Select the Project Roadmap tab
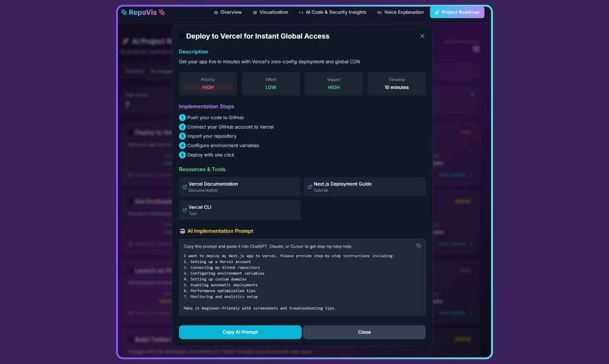The height and width of the screenshot is (364, 609). (x=457, y=12)
